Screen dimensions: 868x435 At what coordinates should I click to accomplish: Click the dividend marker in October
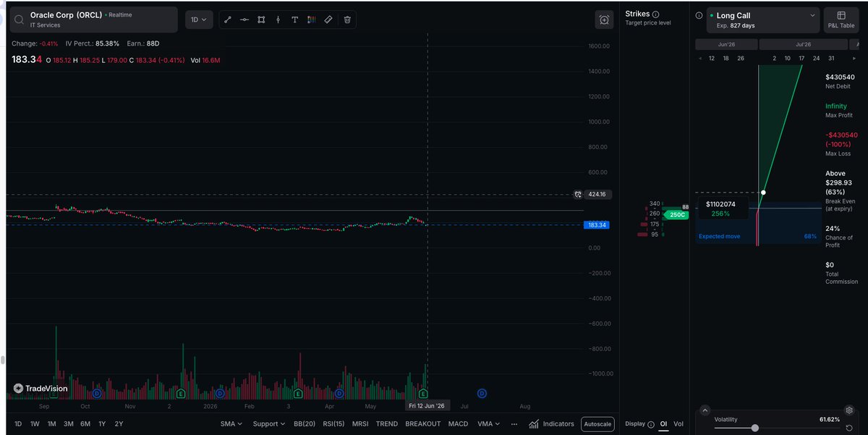point(96,393)
